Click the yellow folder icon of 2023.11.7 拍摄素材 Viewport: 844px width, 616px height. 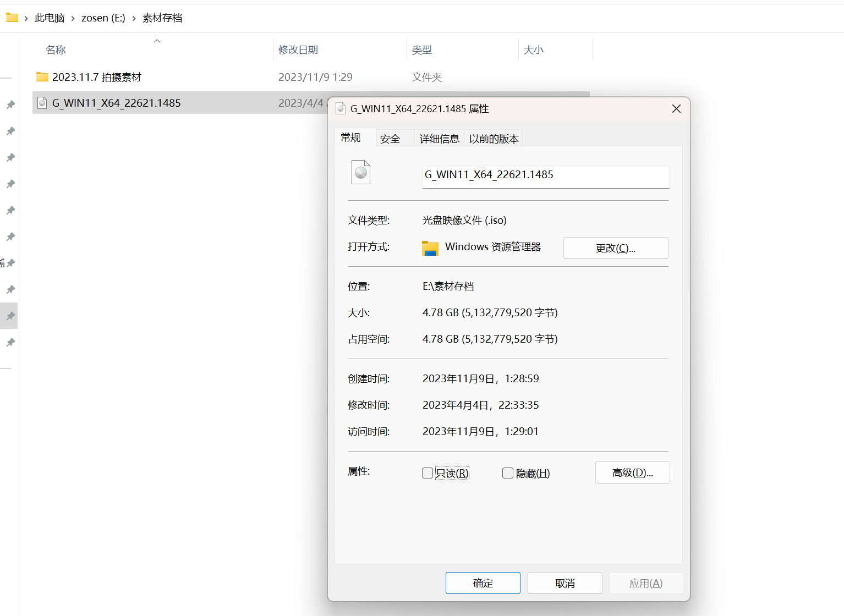(42, 76)
